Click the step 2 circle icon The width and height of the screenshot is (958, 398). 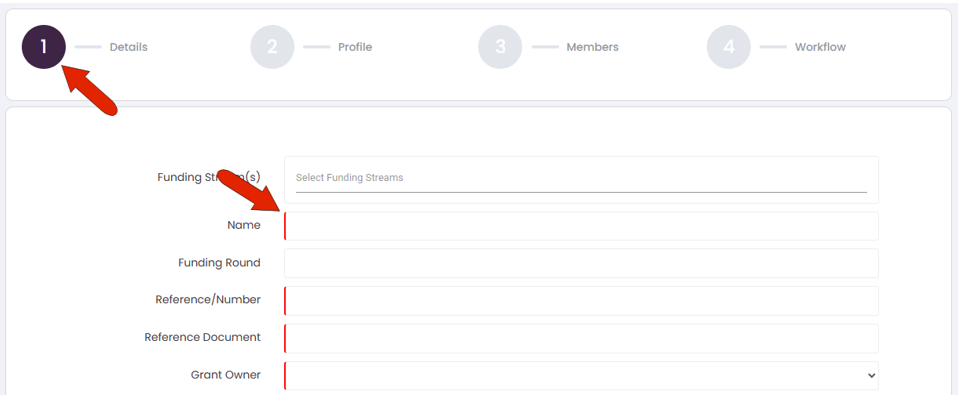(272, 47)
